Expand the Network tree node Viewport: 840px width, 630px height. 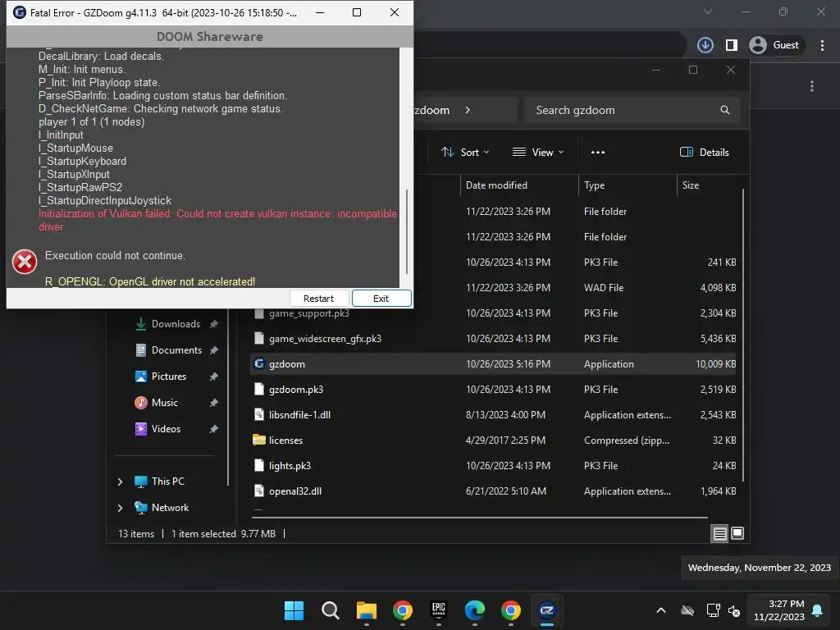(x=120, y=508)
